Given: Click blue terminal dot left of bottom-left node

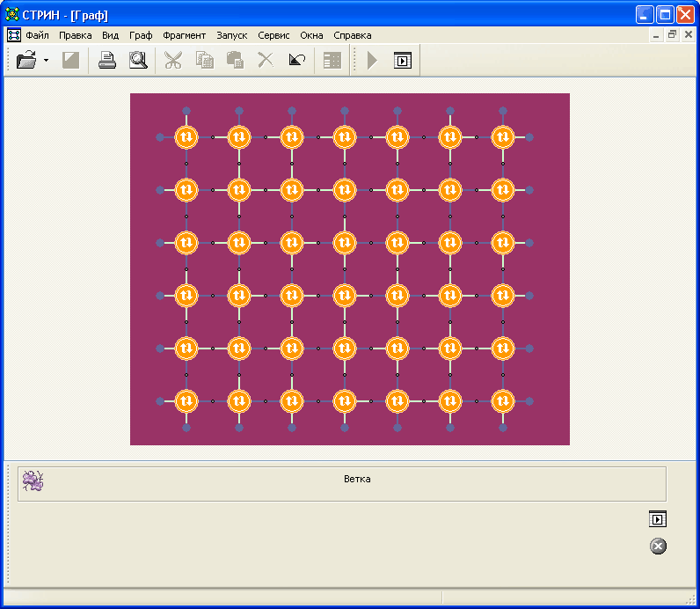Looking at the screenshot, I should [160, 401].
